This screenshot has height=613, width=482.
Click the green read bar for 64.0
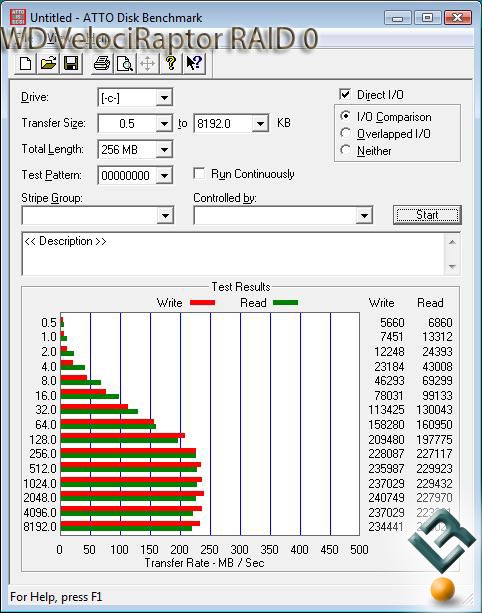click(x=108, y=426)
